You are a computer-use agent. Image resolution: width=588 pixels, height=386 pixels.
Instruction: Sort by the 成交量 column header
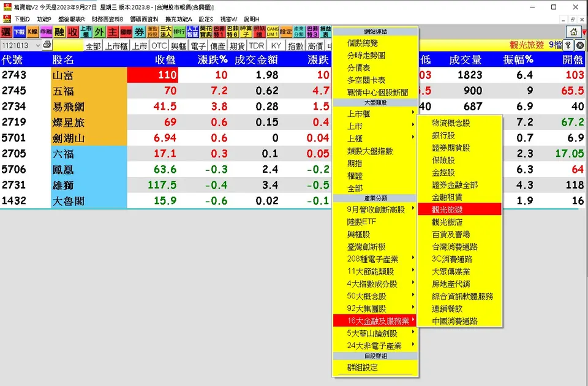pyautogui.click(x=466, y=59)
